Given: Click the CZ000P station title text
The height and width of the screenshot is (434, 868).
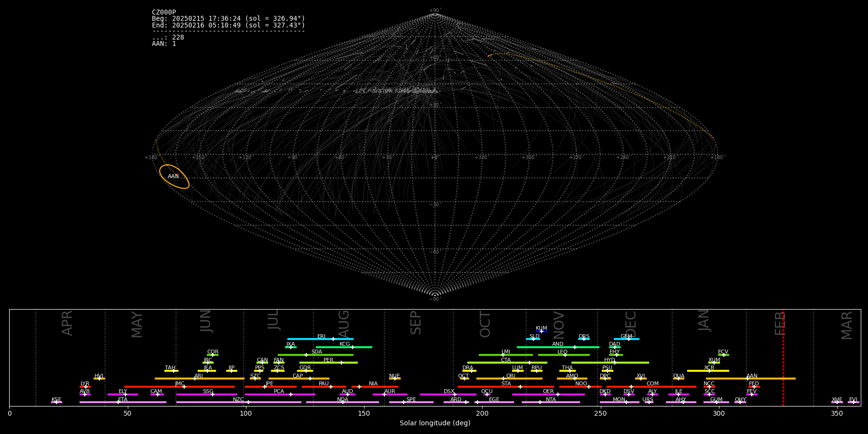Looking at the screenshot, I should 164,13.
